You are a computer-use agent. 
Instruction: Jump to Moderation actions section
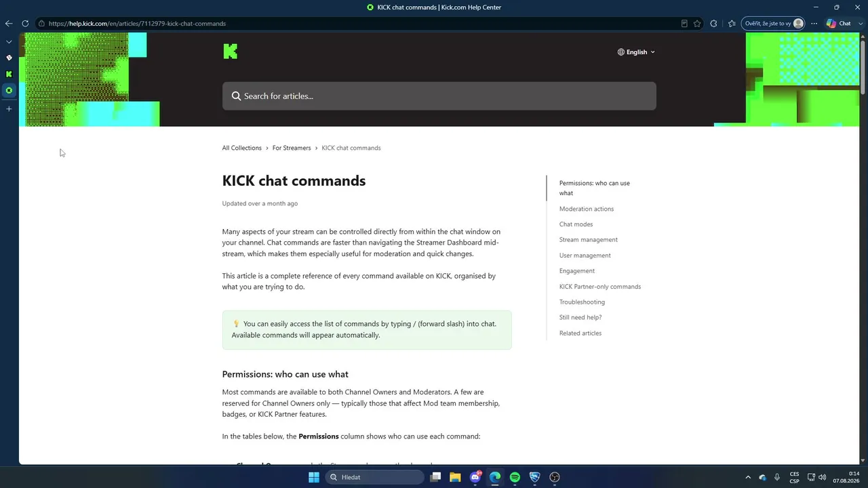pyautogui.click(x=587, y=209)
